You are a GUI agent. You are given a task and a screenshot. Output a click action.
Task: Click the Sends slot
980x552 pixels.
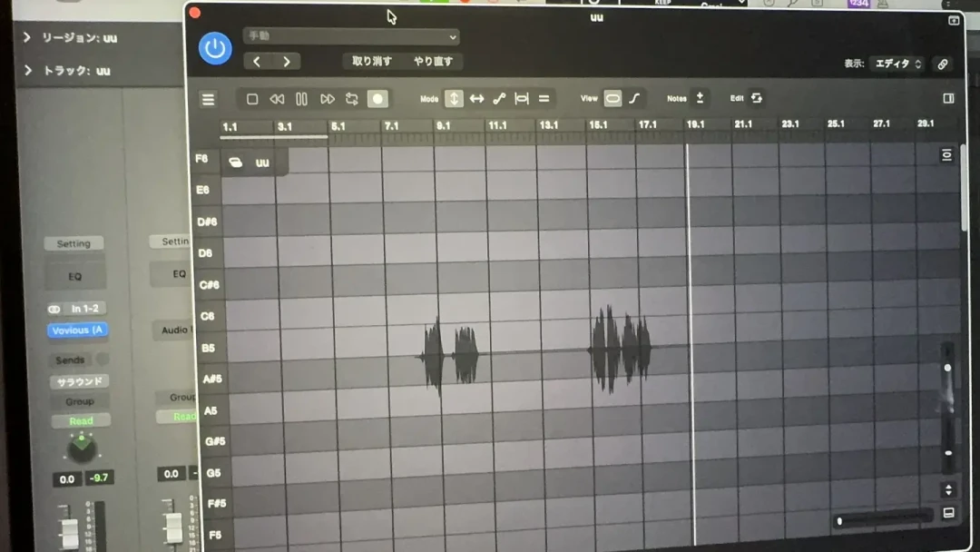70,360
